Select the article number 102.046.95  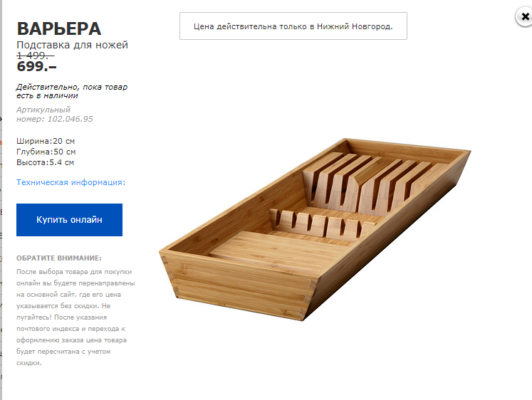(x=68, y=119)
